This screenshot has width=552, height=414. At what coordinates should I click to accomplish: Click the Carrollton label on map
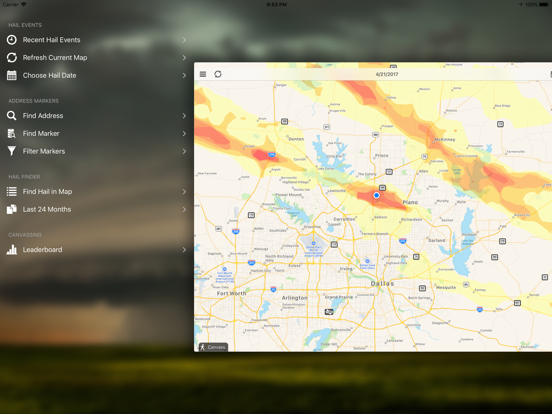pyautogui.click(x=344, y=219)
